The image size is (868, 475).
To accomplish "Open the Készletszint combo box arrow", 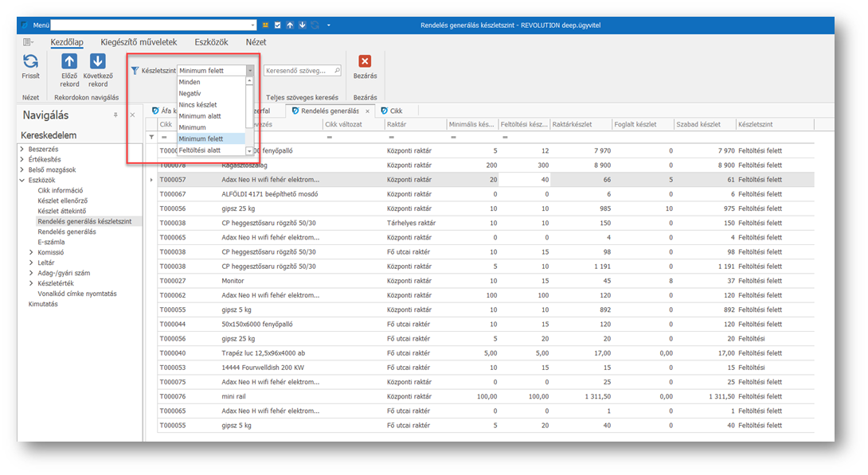I will point(250,71).
